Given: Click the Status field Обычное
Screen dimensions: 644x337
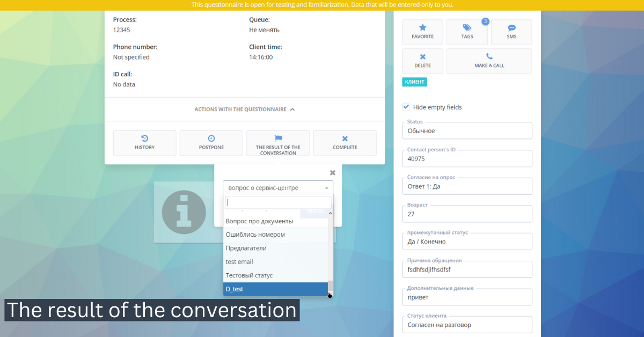Looking at the screenshot, I should [467, 130].
